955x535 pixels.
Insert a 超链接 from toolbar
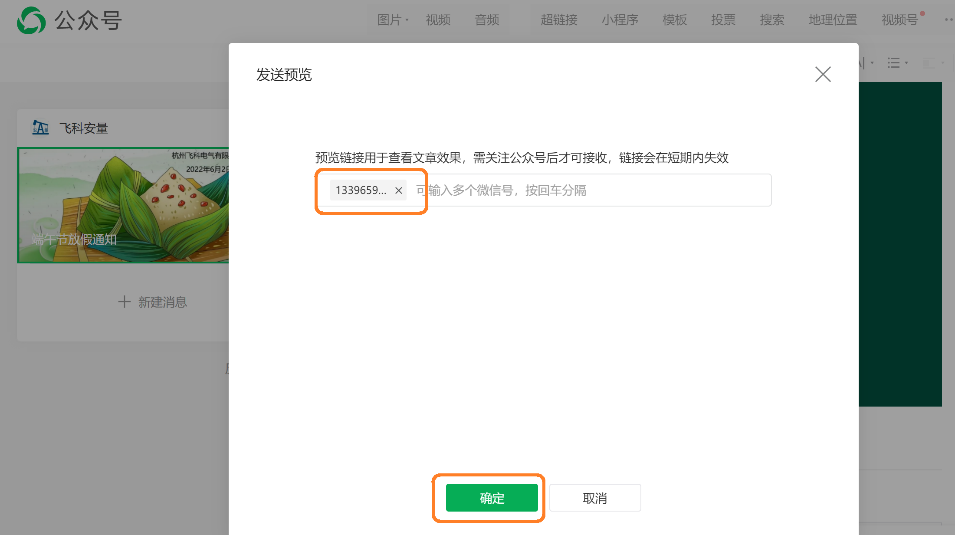click(x=559, y=19)
